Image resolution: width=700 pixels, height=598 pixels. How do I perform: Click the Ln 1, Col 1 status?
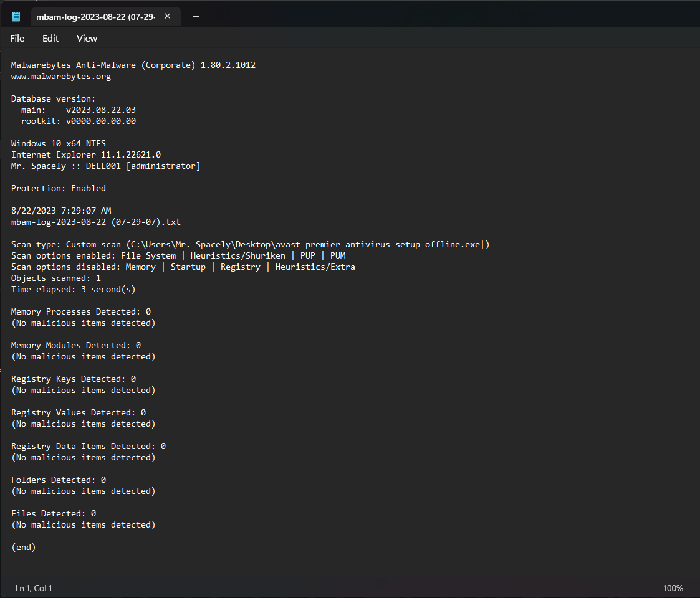pyautogui.click(x=34, y=588)
